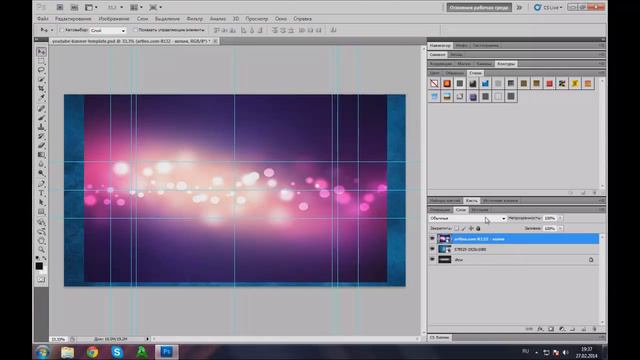Image resolution: width=640 pixels, height=360 pixels.
Task: Select the Rectangular Marquee tool
Action: pos(41,61)
